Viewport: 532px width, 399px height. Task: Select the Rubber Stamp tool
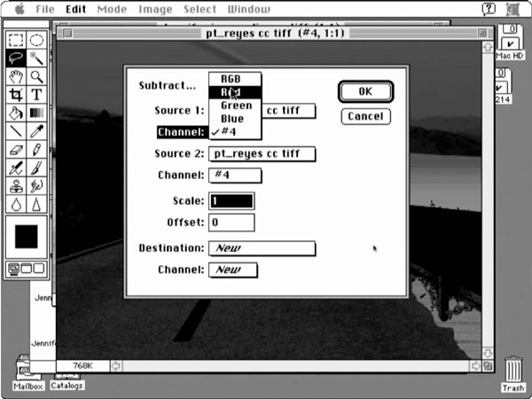pyautogui.click(x=16, y=186)
